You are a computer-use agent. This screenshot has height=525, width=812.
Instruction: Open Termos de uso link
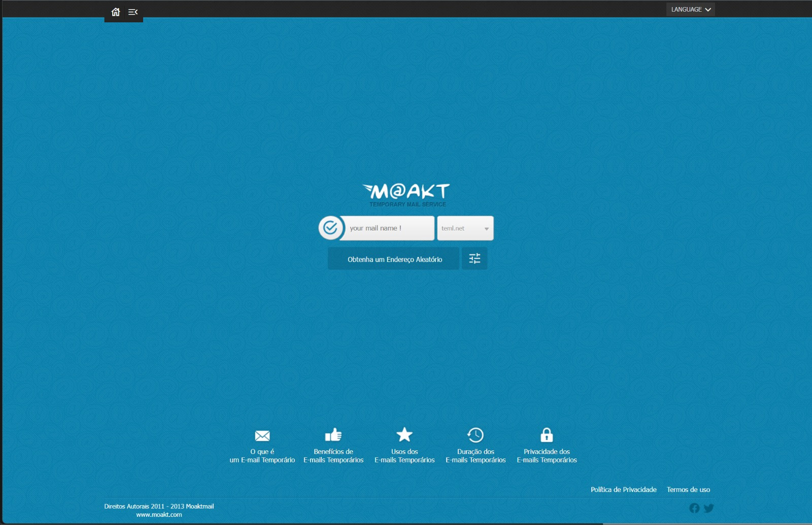point(688,489)
